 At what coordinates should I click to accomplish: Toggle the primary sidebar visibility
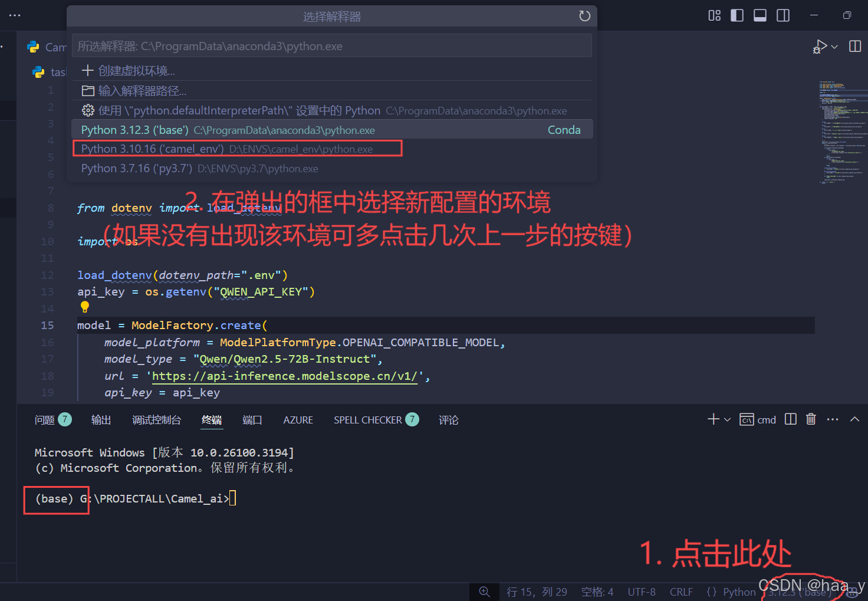click(737, 16)
